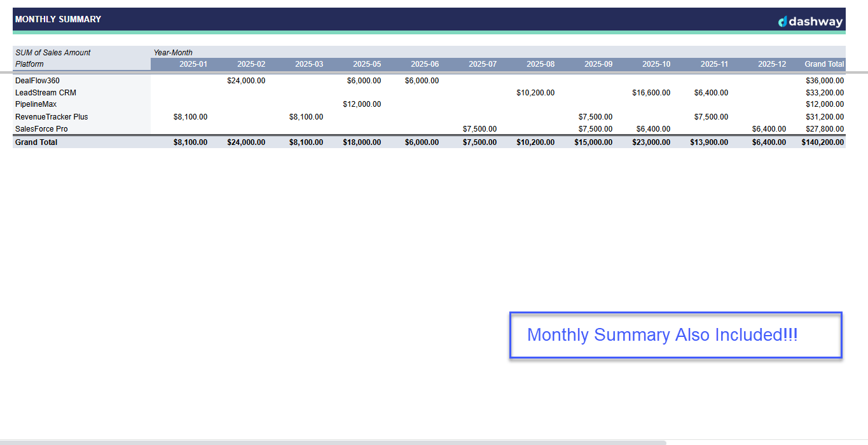Select the RevenueTracker Plus row label

point(52,117)
